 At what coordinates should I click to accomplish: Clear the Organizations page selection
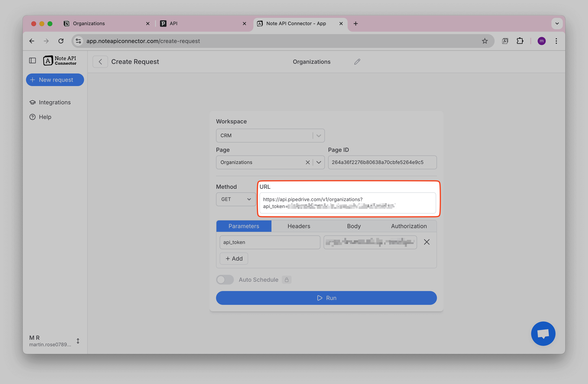tap(308, 162)
